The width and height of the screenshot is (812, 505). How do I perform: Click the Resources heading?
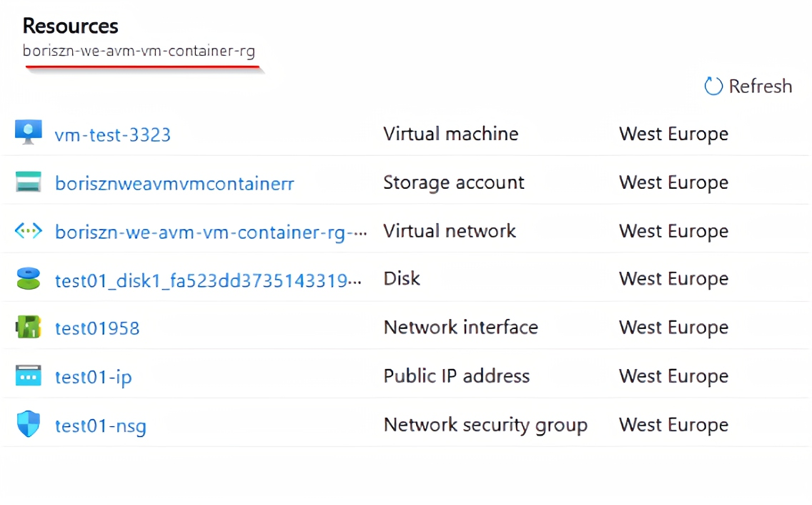click(x=70, y=26)
